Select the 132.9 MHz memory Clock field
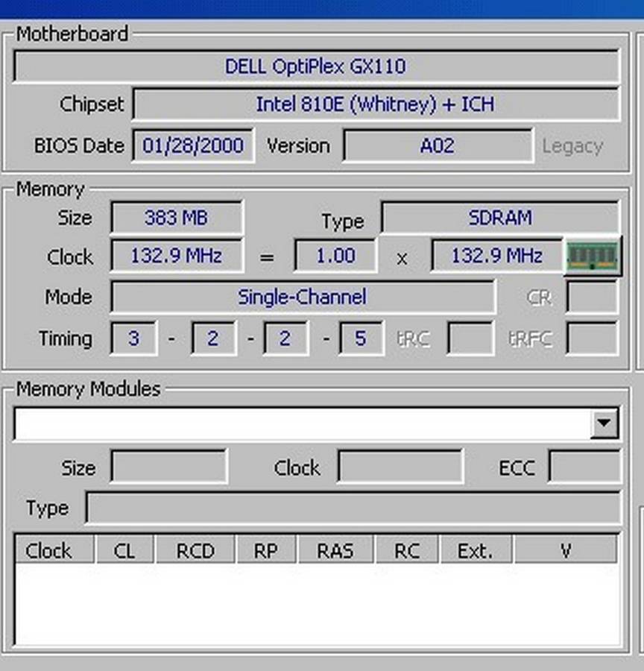644x671 pixels. click(x=177, y=256)
